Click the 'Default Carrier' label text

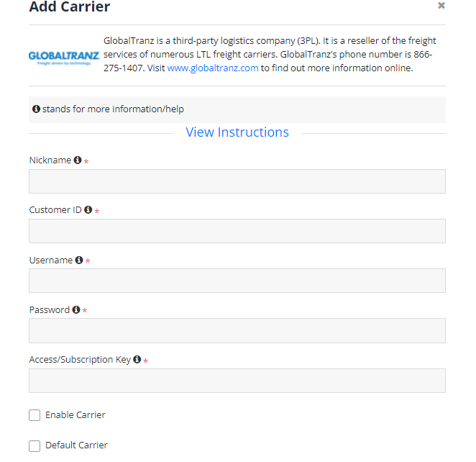76,445
